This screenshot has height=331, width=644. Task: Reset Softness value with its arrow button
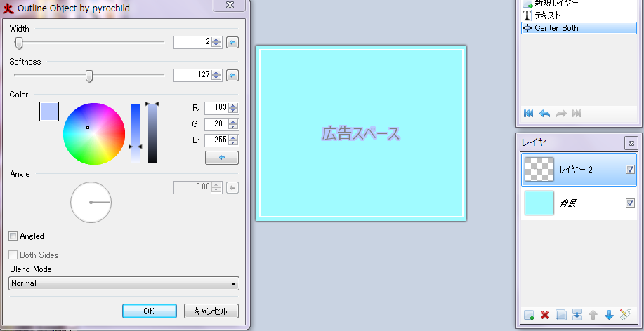click(232, 76)
